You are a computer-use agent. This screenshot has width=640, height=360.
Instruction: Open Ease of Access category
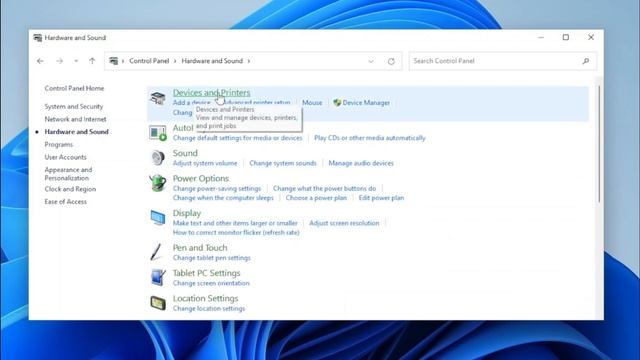click(66, 201)
